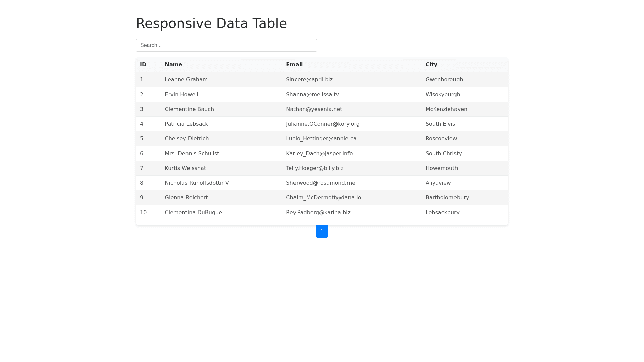Click Mrs. Dennis Schulist's city entry
Viewport: 644px width, 362px height.
443,153
